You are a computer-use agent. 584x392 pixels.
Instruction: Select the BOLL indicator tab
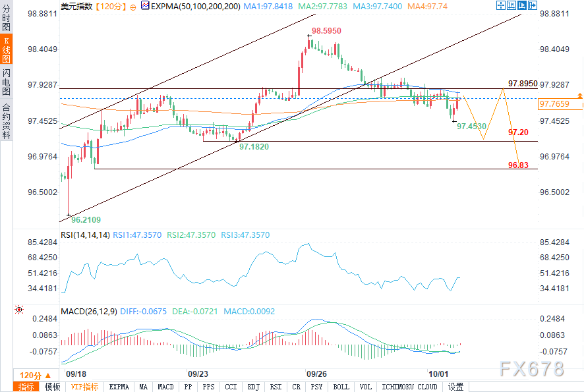pyautogui.click(x=341, y=387)
